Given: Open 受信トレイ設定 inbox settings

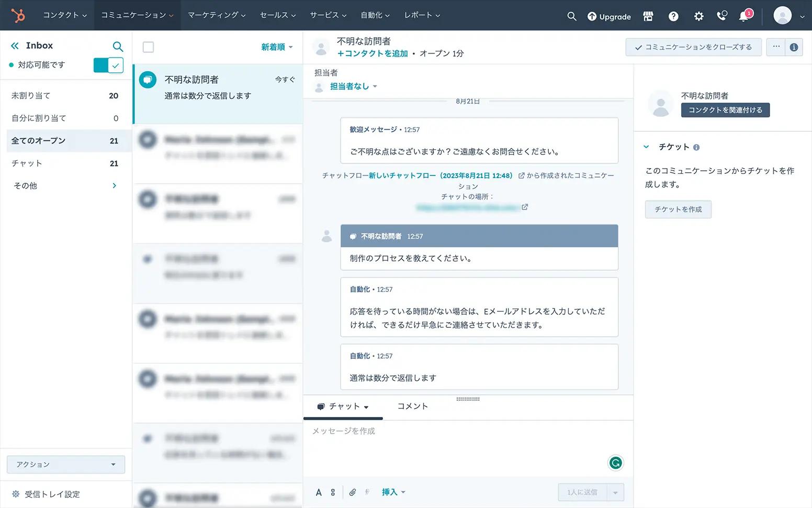Looking at the screenshot, I should 46,494.
